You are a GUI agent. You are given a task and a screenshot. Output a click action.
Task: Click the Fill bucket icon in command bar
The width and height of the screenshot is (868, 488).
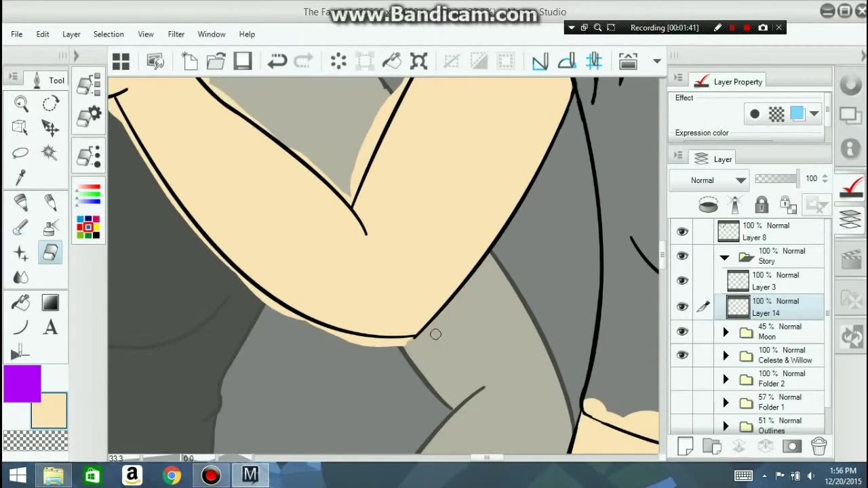pyautogui.click(x=392, y=62)
